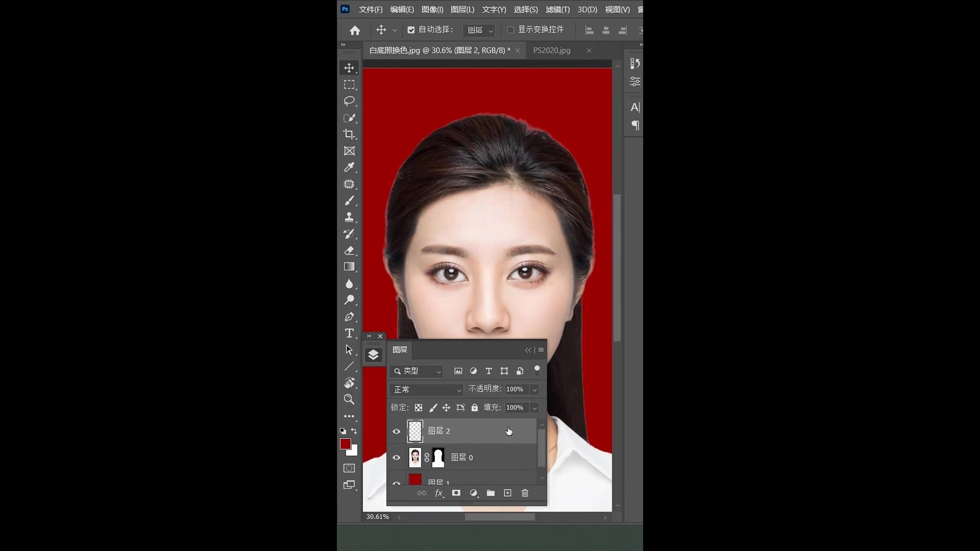Screen dimensions: 980x551
Task: Select the Brush tool in toolbar
Action: [349, 201]
